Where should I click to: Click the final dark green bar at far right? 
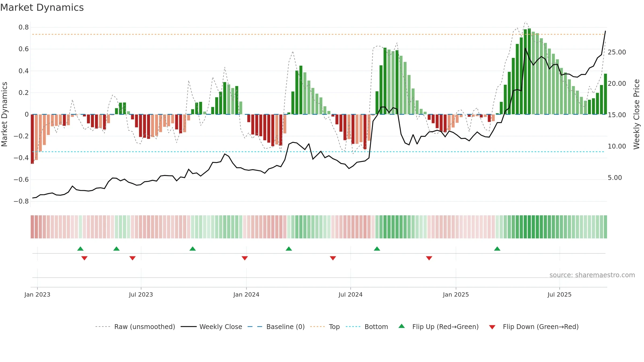click(605, 94)
